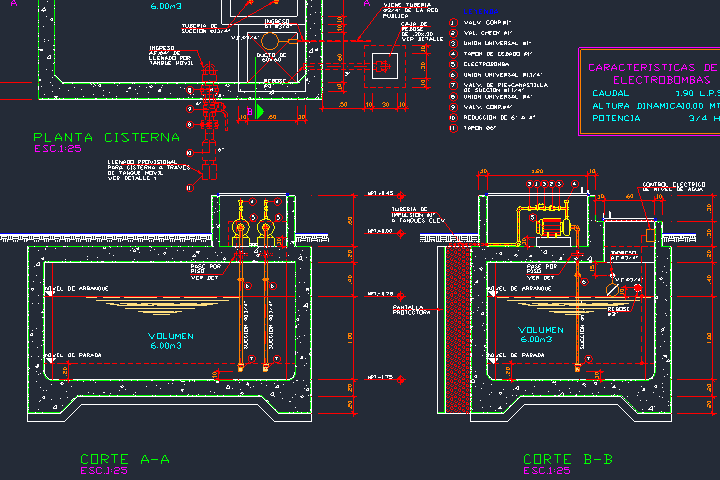Click the CORTE B-B section title

[568, 459]
